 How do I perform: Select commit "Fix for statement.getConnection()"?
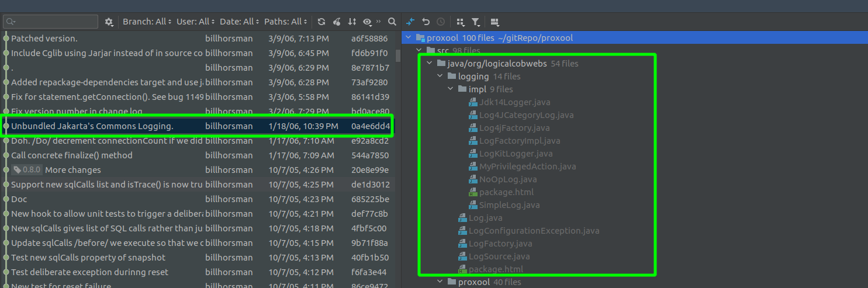(x=107, y=97)
